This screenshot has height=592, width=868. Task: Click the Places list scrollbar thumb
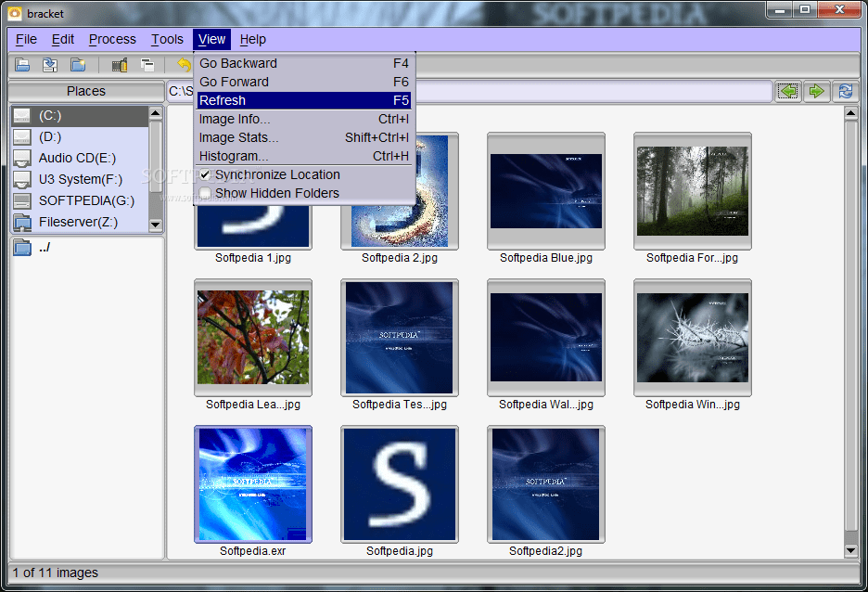pos(156,156)
